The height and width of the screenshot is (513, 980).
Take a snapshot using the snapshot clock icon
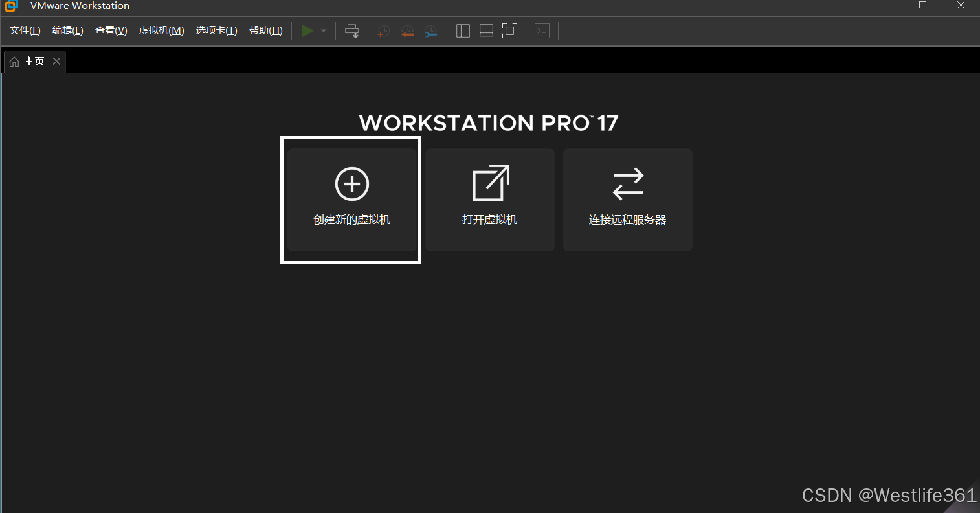point(383,30)
